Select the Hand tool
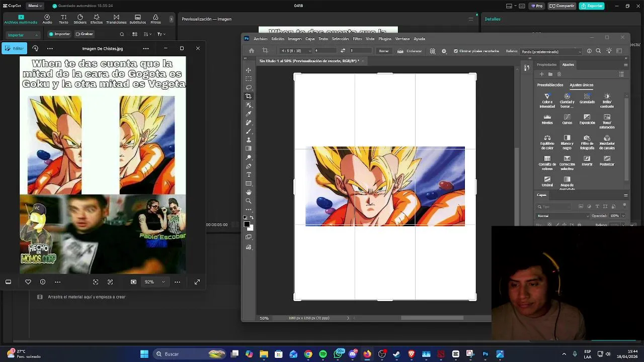The image size is (644, 362). tap(249, 192)
